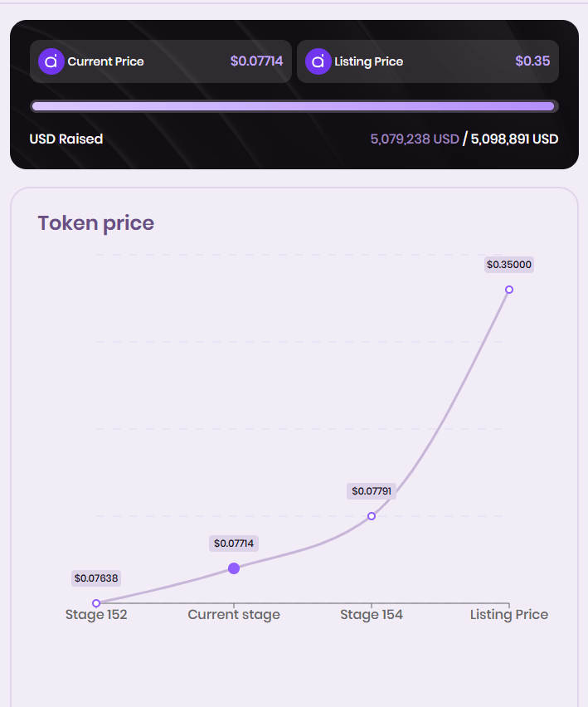Toggle the Listing Price info card

[428, 61]
